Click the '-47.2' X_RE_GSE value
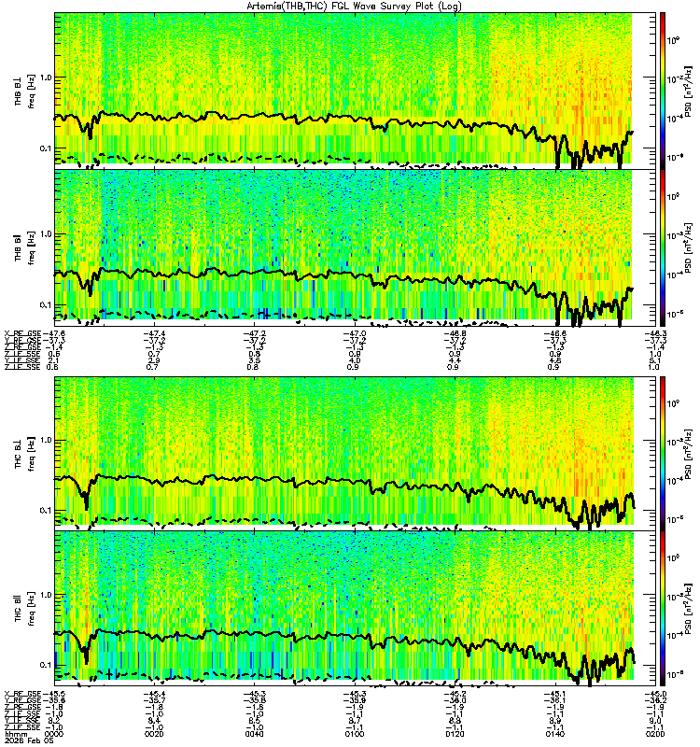Screen dimensions: 700x747 tap(255, 333)
